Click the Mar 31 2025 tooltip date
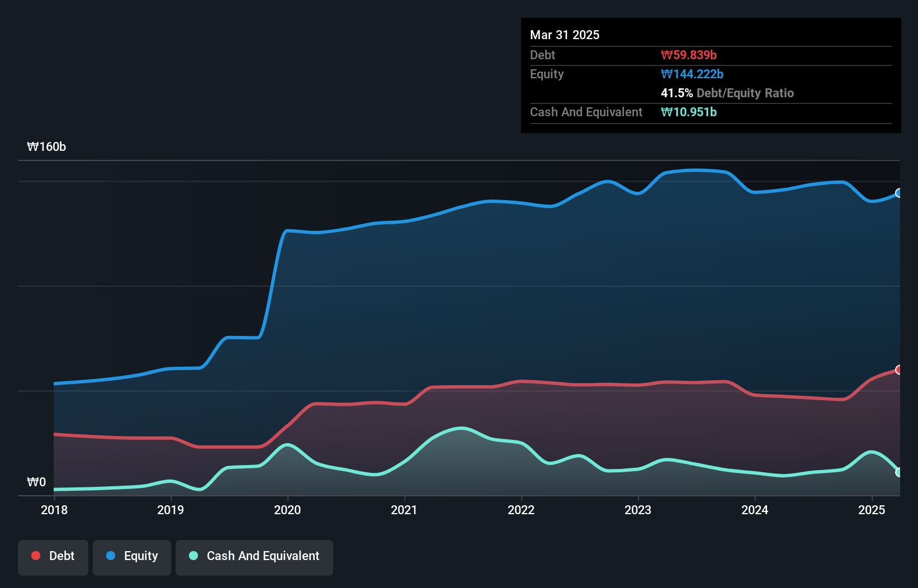 tap(565, 35)
